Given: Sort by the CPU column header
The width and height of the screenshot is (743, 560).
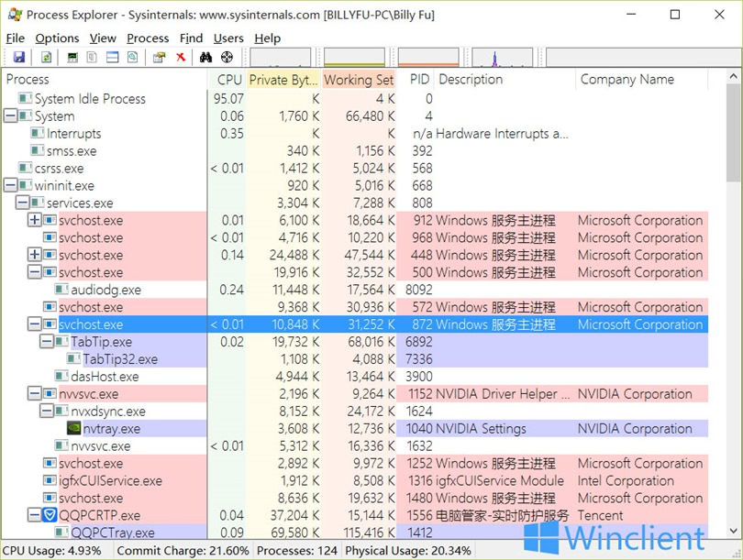Looking at the screenshot, I should pyautogui.click(x=227, y=80).
